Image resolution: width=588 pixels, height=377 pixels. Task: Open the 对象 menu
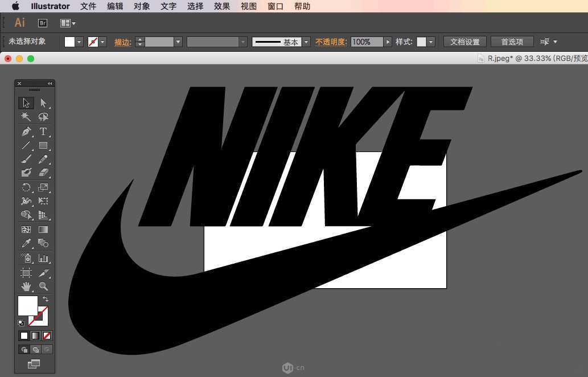point(142,6)
